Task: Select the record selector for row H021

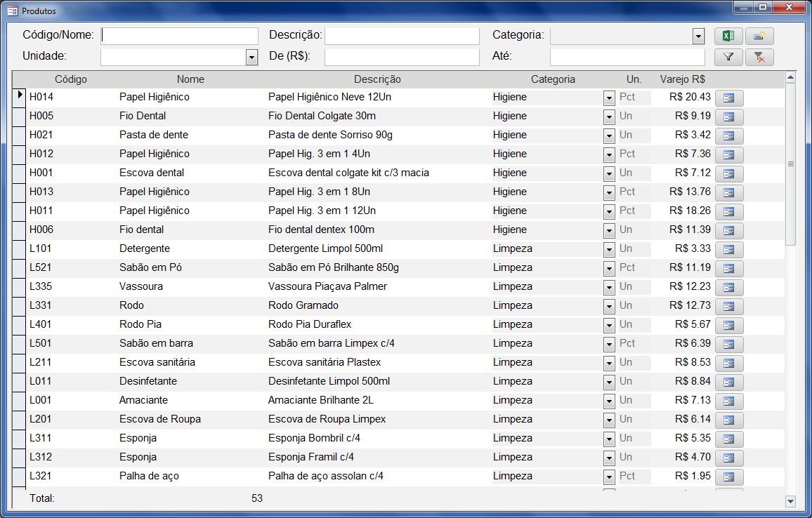Action: tap(19, 135)
